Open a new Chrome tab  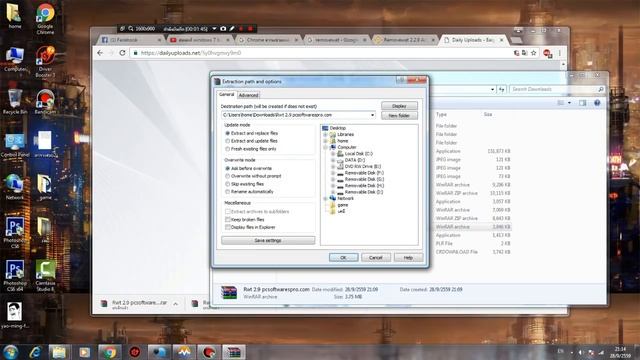516,40
